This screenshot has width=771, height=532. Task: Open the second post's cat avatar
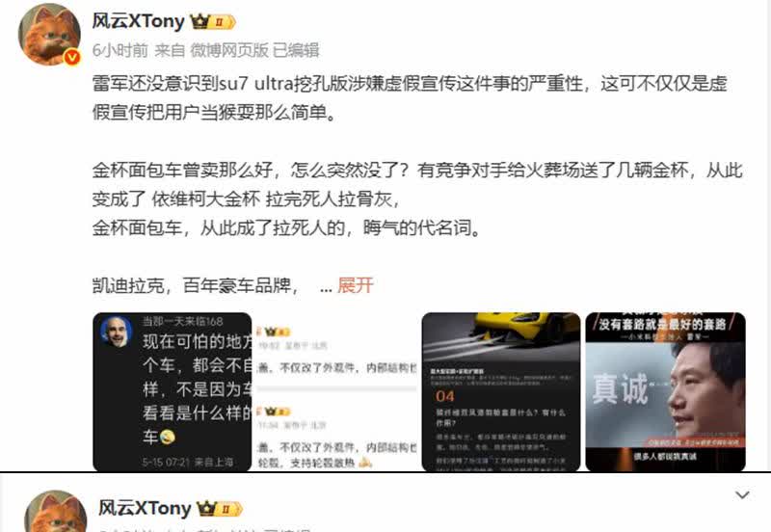56,512
